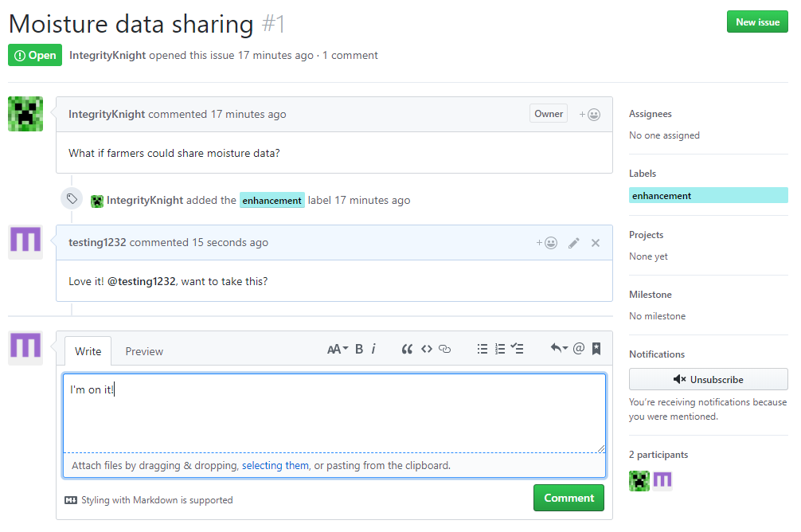The width and height of the screenshot is (801, 532).
Task: Click inside the comment text area
Action: point(334,410)
